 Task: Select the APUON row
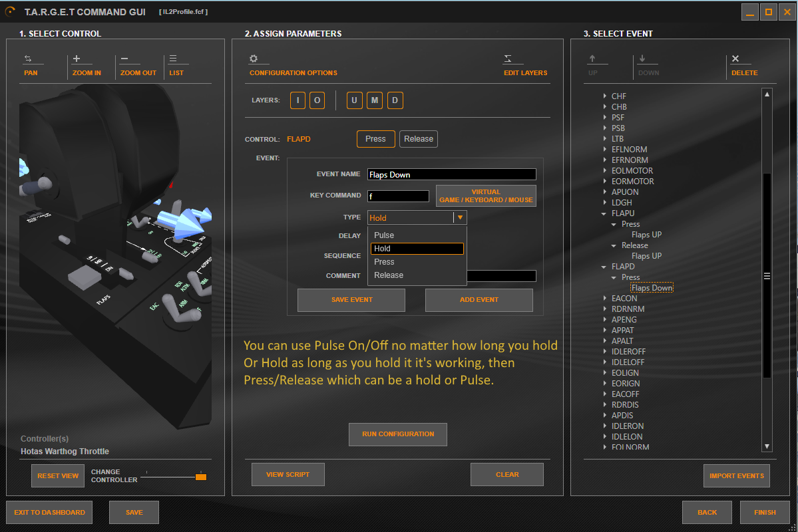[625, 192]
